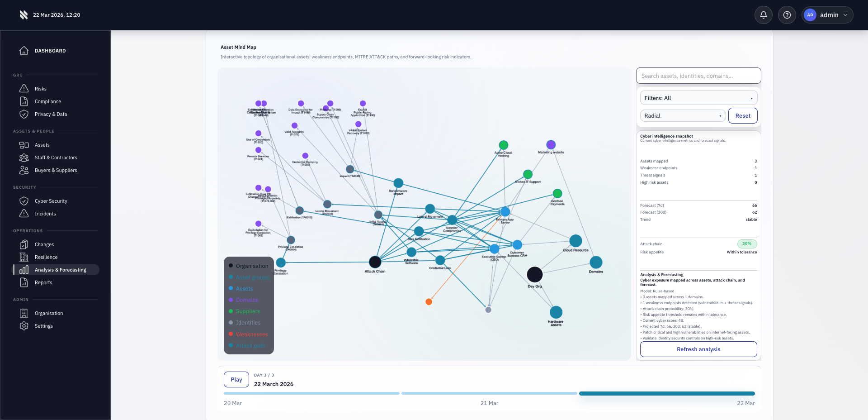Expand the admin account dropdown

827,15
